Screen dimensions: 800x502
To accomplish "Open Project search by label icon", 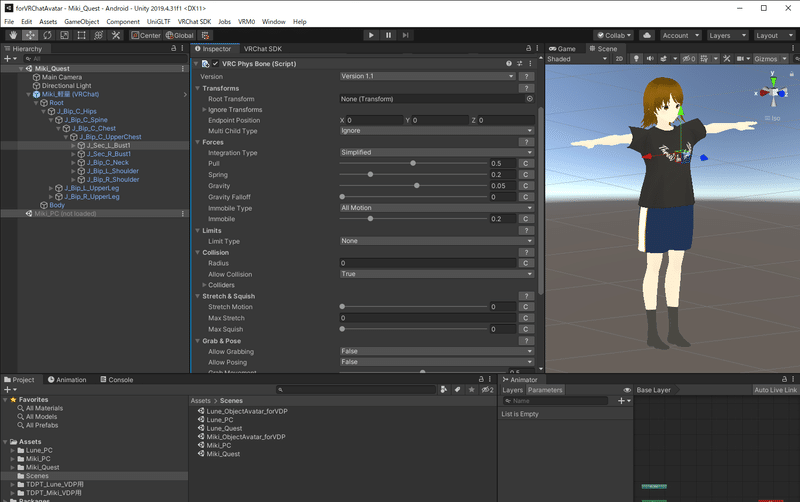I will tap(458, 390).
